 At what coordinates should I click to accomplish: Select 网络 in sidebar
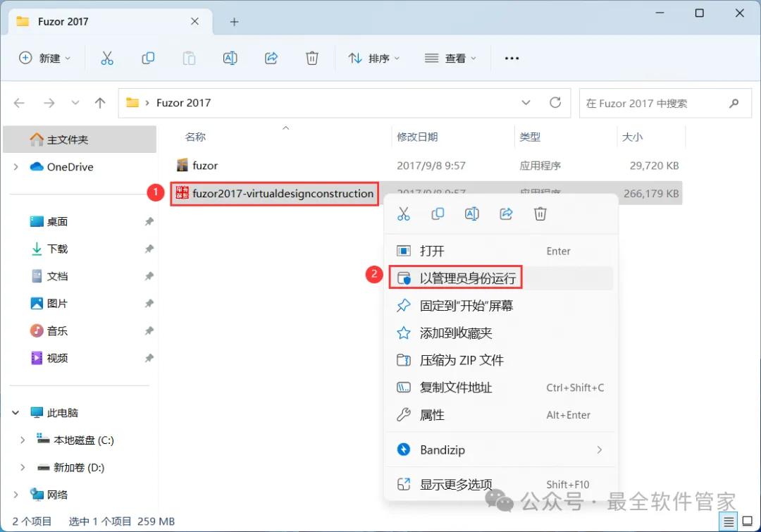(80, 495)
